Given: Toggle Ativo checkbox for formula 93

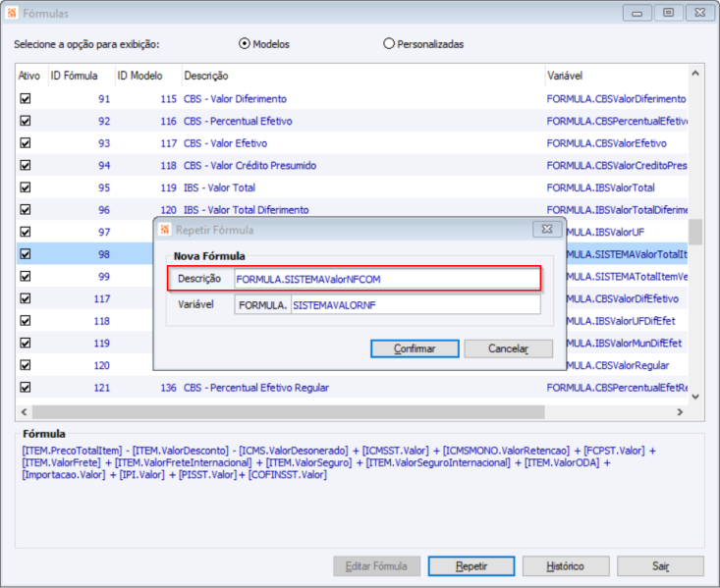Looking at the screenshot, I should (26, 142).
